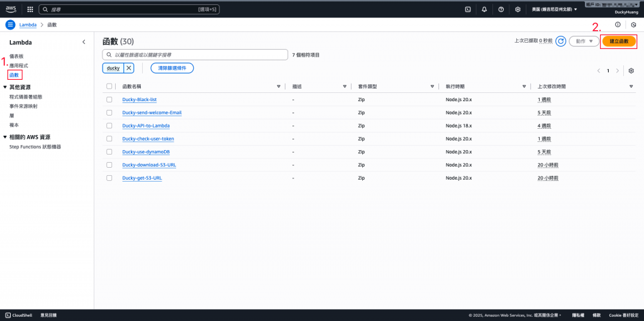Viewport: 644px width, 321px height.
Task: Open the info panel icon
Action: (x=618, y=24)
